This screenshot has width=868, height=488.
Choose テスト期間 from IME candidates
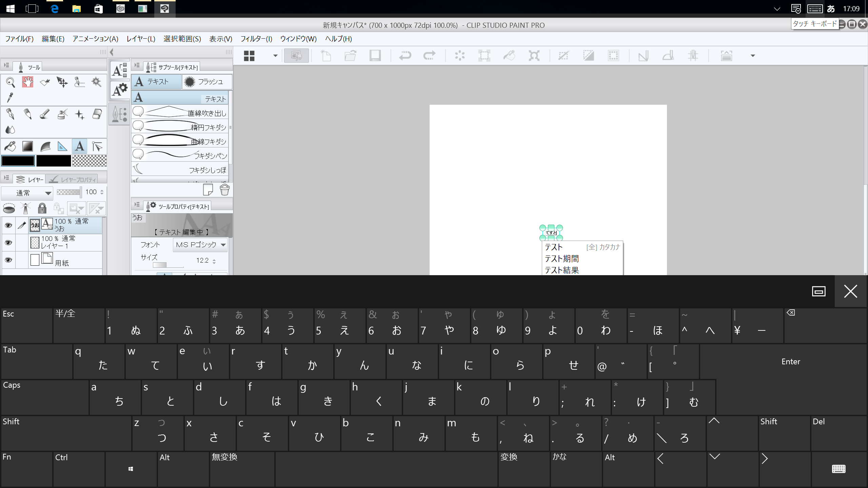pyautogui.click(x=561, y=259)
